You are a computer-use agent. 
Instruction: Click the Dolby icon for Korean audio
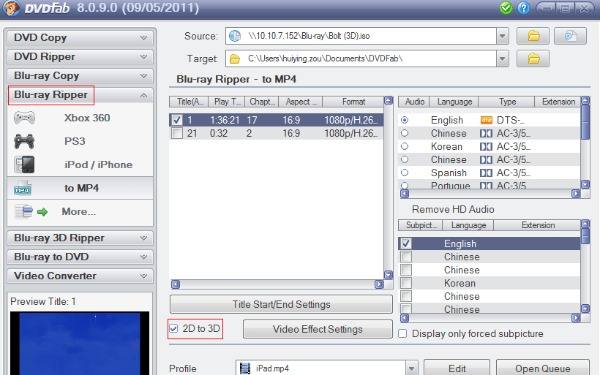486,147
